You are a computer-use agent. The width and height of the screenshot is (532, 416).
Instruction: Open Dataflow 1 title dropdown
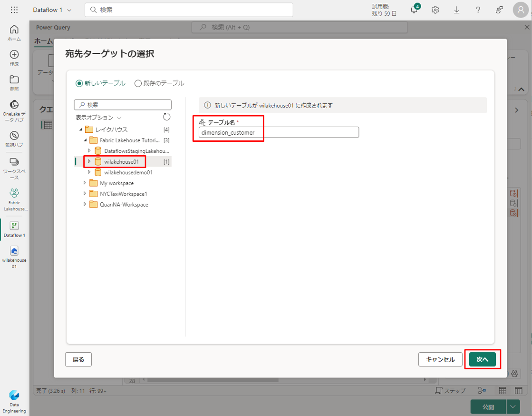click(x=52, y=10)
